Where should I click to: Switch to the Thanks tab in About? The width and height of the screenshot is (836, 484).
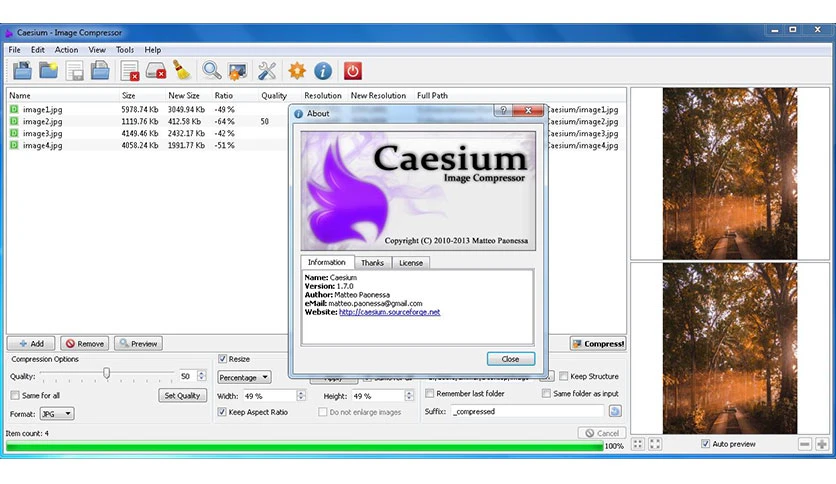(x=372, y=263)
